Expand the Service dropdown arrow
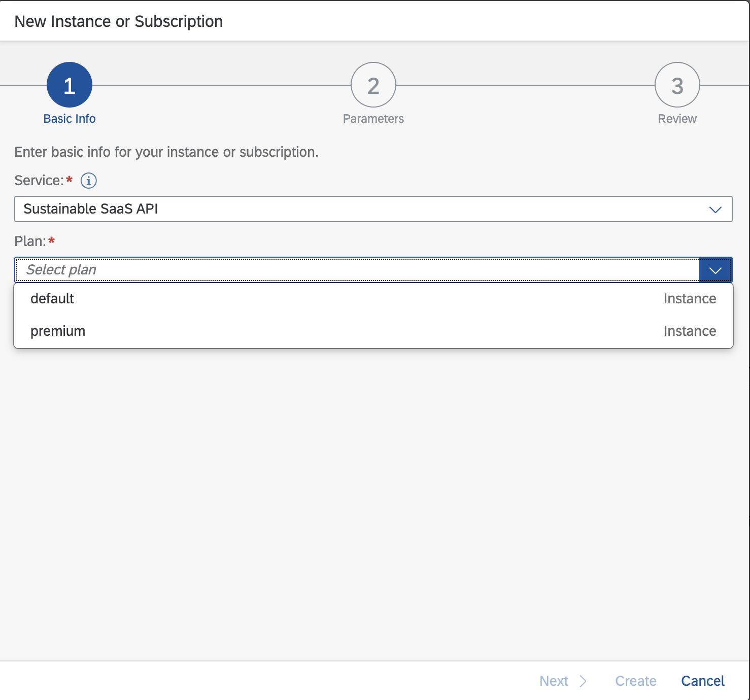Image resolution: width=750 pixels, height=700 pixels. click(x=715, y=209)
